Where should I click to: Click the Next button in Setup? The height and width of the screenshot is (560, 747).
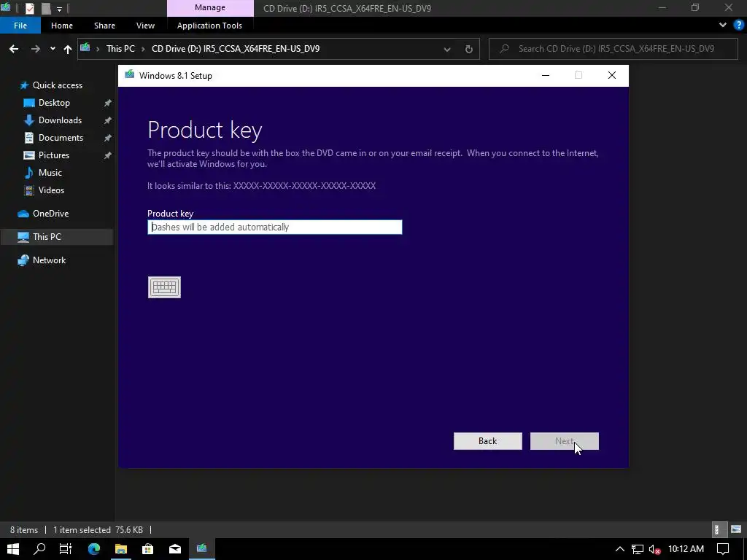pyautogui.click(x=564, y=441)
